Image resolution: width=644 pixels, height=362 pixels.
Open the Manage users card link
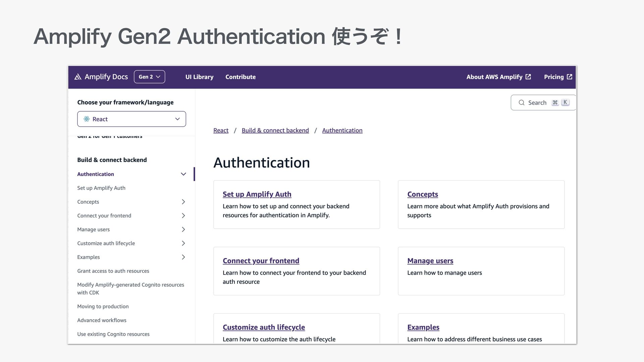pyautogui.click(x=430, y=261)
